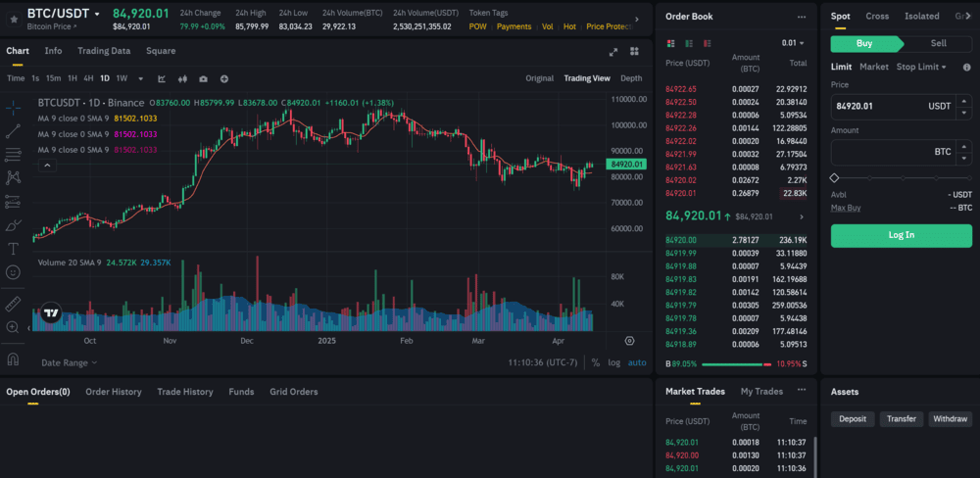980x478 pixels.
Task: Switch to the Trading Data tab
Action: click(104, 51)
